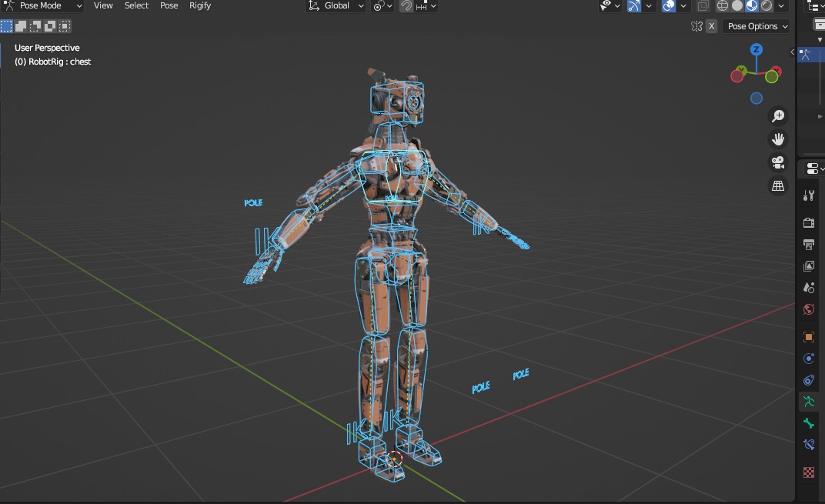Open the World properties tab

[x=809, y=309]
